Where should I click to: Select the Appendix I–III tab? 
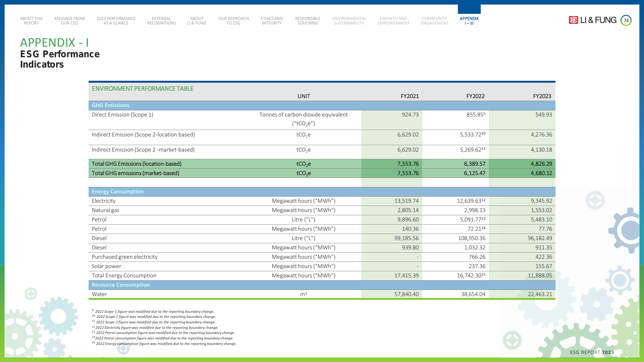[x=469, y=21]
